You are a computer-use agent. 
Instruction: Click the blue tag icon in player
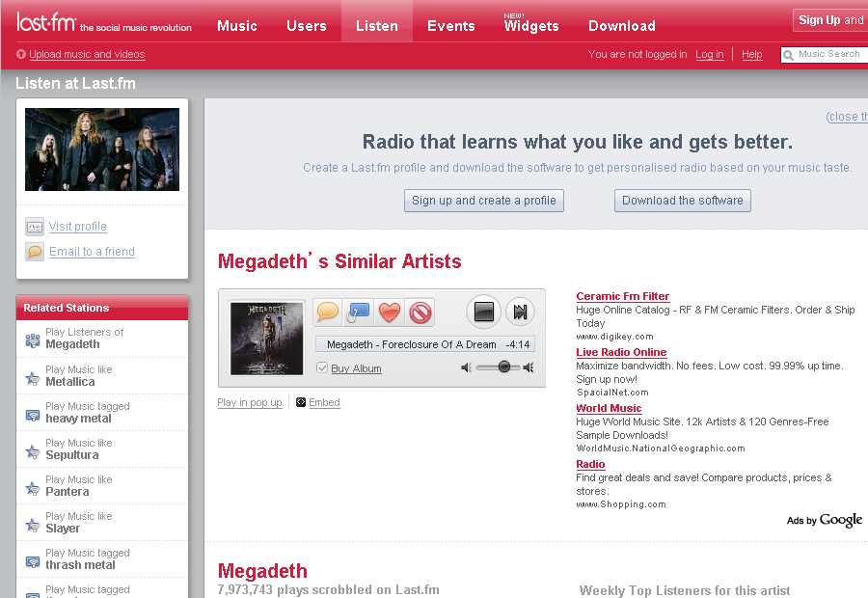tap(358, 313)
